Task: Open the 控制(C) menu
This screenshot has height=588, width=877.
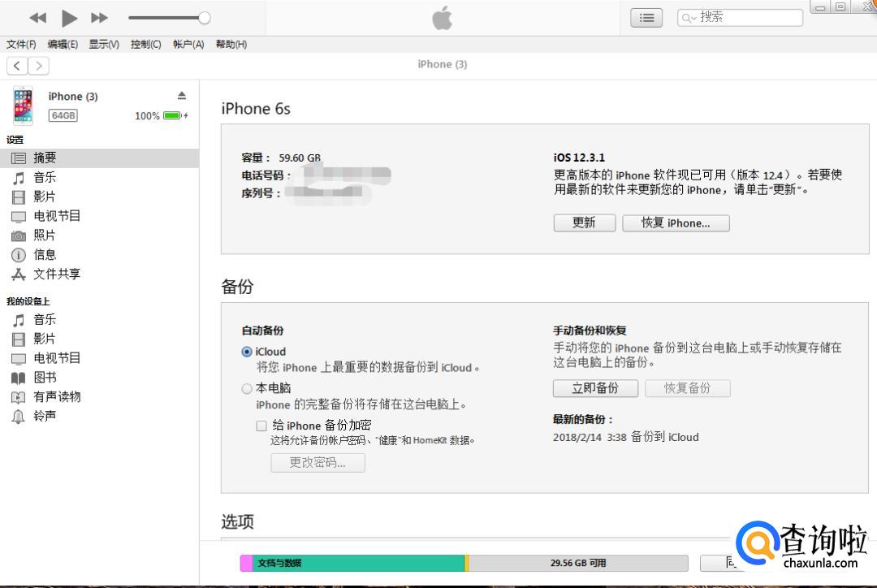Action: (146, 44)
